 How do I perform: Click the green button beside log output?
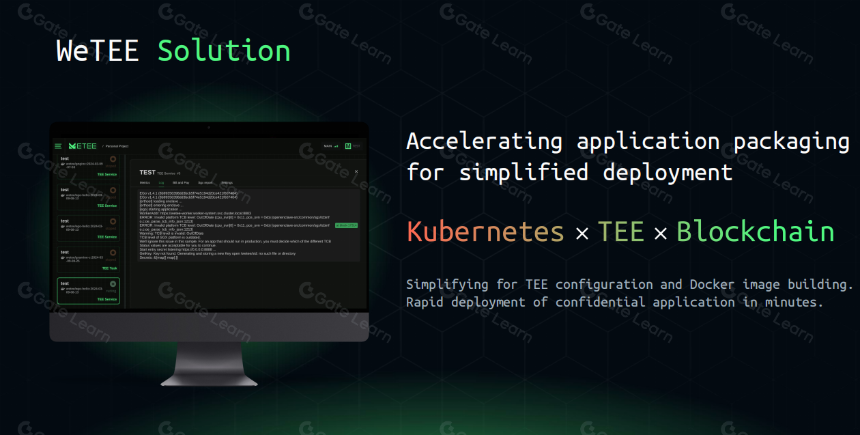point(347,225)
